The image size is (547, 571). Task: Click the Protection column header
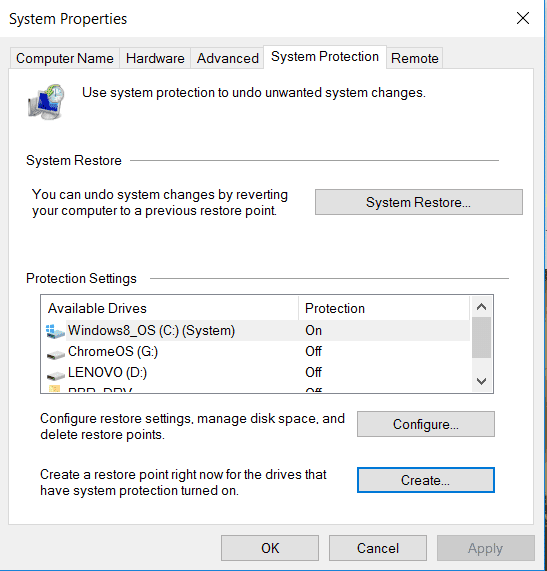click(384, 308)
